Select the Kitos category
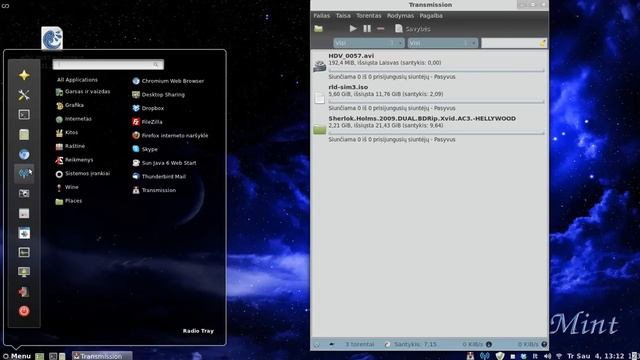Screen dimensions: 640x360 (67, 133)
